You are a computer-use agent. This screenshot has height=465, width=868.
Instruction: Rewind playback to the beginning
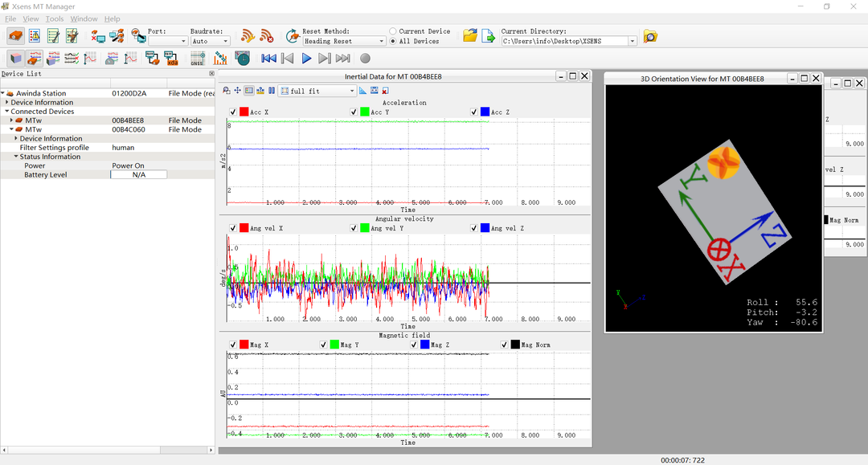tap(268, 59)
